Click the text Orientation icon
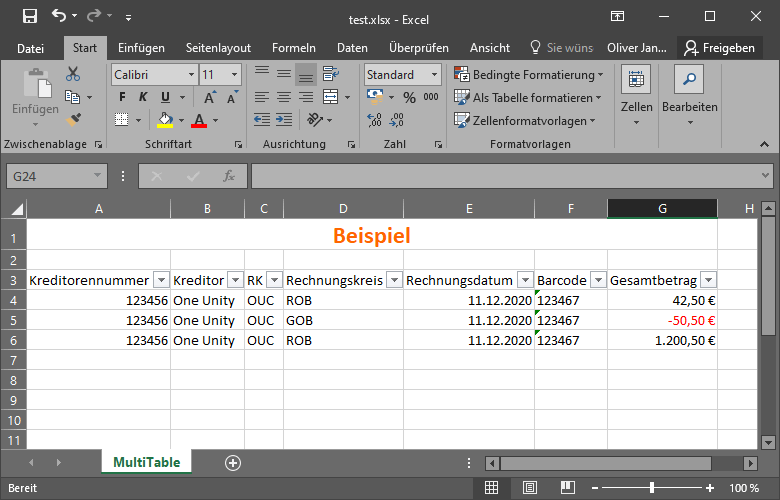This screenshot has width=780, height=500. click(x=315, y=119)
